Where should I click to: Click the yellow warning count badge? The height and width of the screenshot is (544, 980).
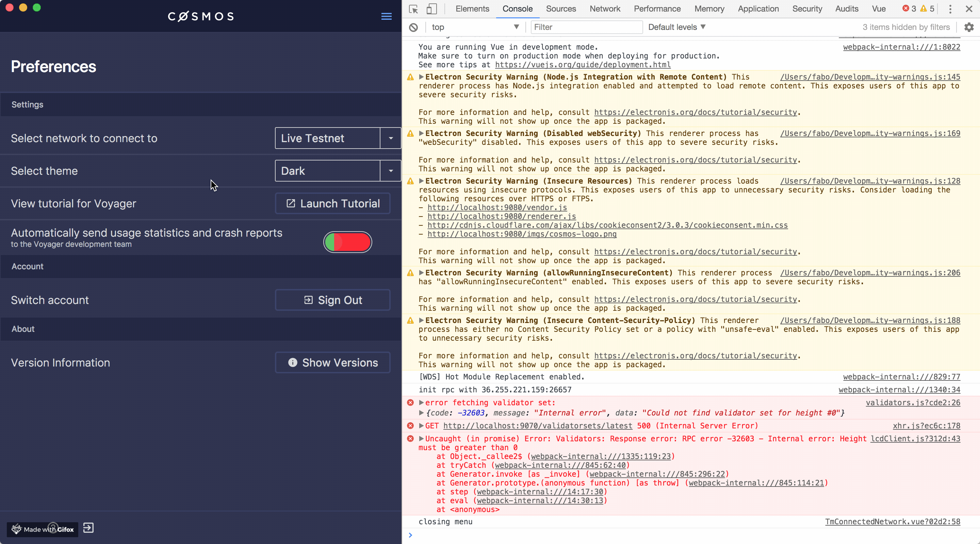(927, 8)
